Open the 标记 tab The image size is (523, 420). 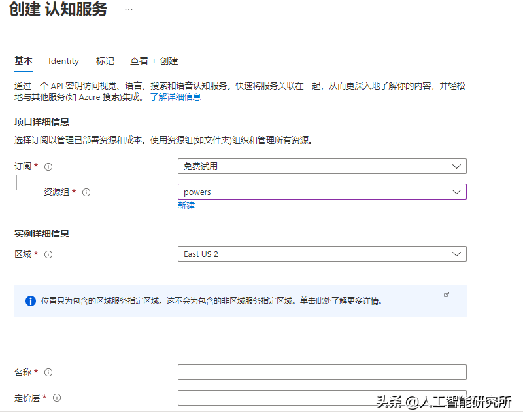click(x=105, y=61)
